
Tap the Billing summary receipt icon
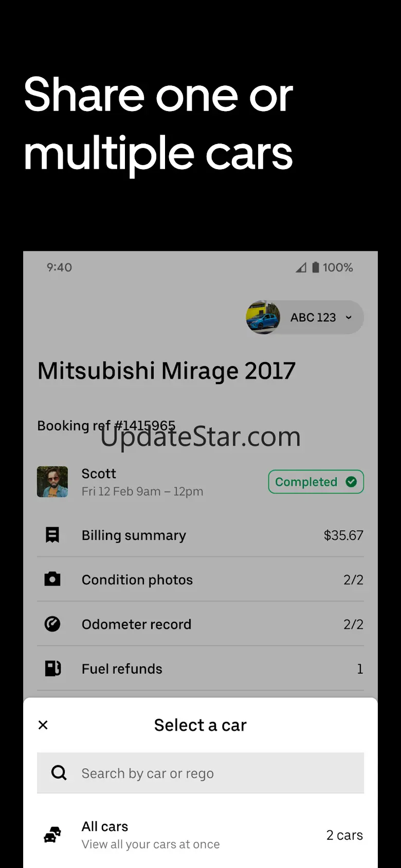pos(52,535)
